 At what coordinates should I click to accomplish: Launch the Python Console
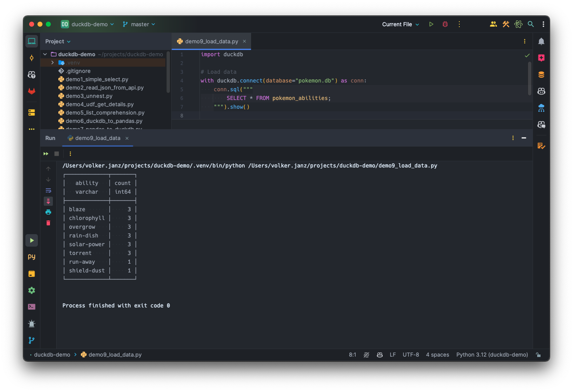(32, 257)
